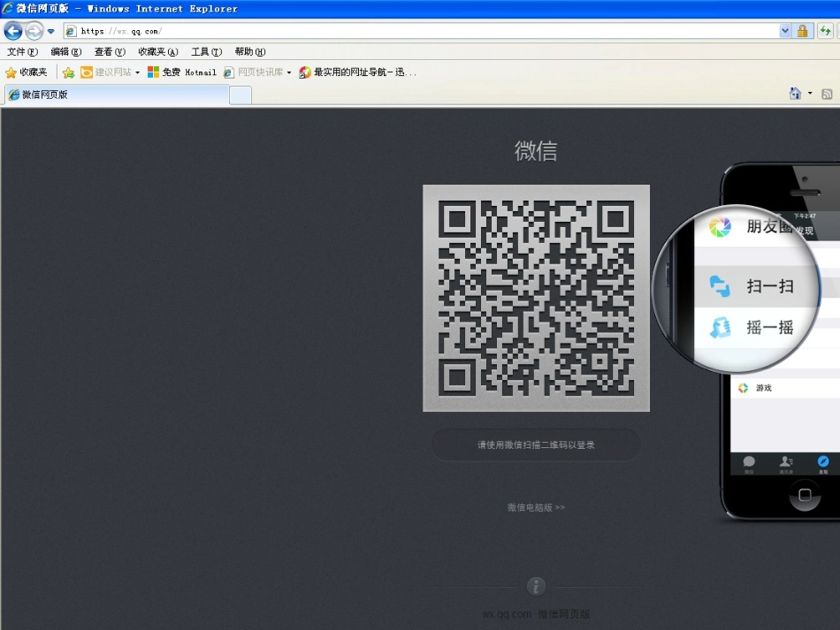Image resolution: width=840 pixels, height=630 pixels.
Task: Expand the 建议网站 dropdown arrow
Action: 138,72
